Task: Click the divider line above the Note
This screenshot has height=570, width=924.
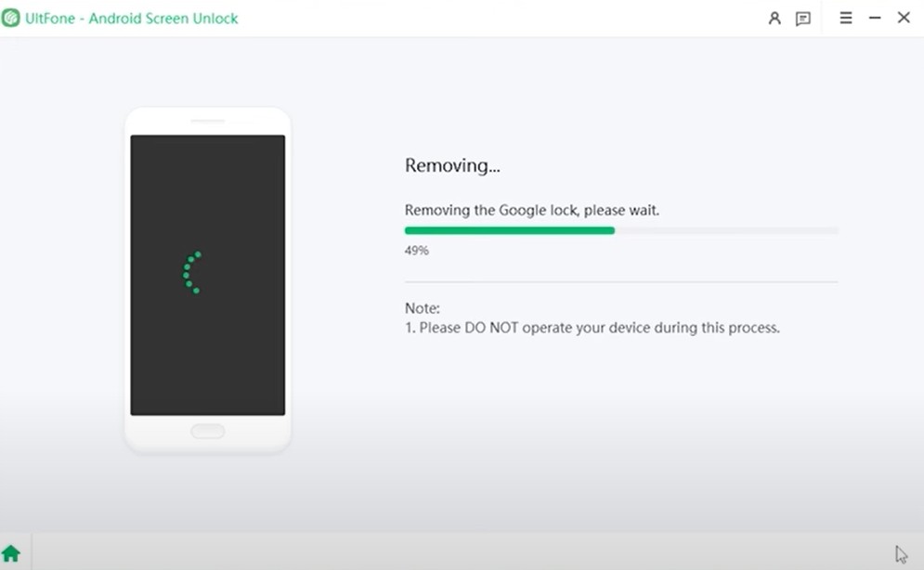Action: coord(621,281)
